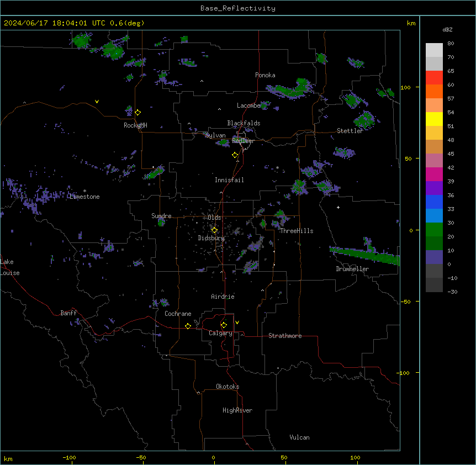Viewport: 476px width, 465px height.
Task: Click the white asterisk marker above Limestone
Action: click(x=84, y=191)
